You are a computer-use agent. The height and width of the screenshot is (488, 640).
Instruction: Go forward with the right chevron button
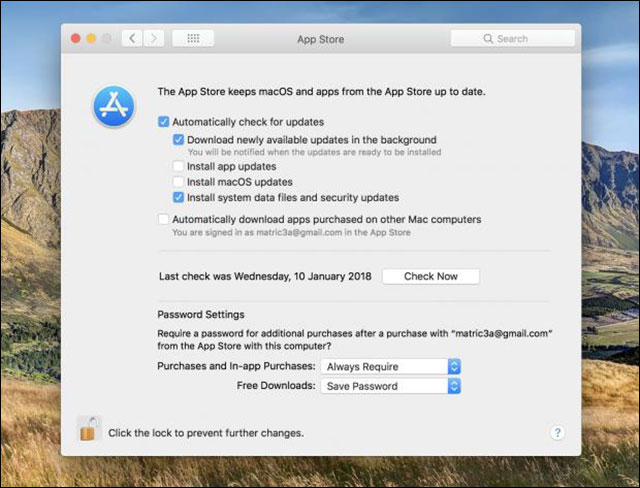coord(154,38)
